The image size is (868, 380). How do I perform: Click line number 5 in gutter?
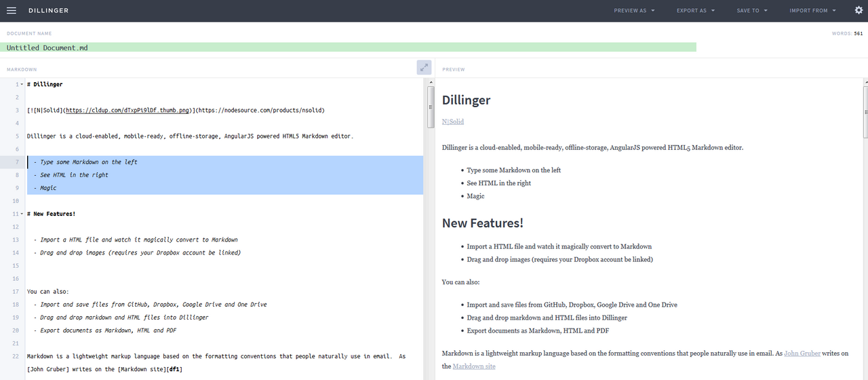point(17,136)
